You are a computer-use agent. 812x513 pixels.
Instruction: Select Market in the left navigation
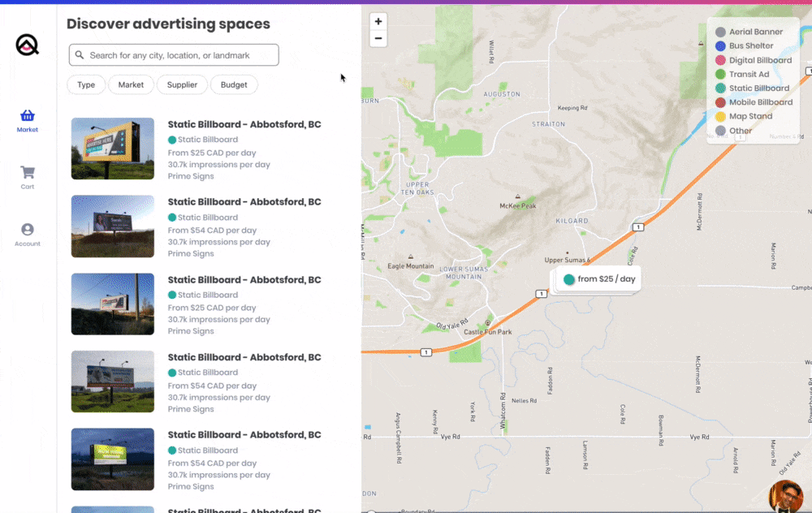(x=27, y=122)
